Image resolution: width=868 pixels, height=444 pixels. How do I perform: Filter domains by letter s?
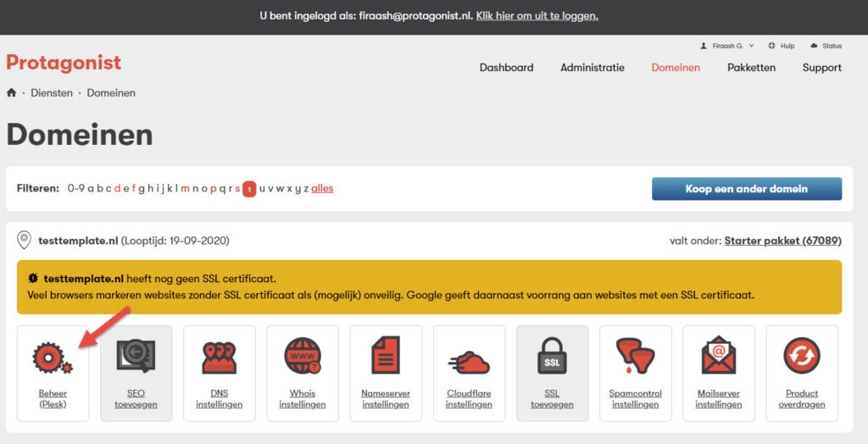(237, 189)
